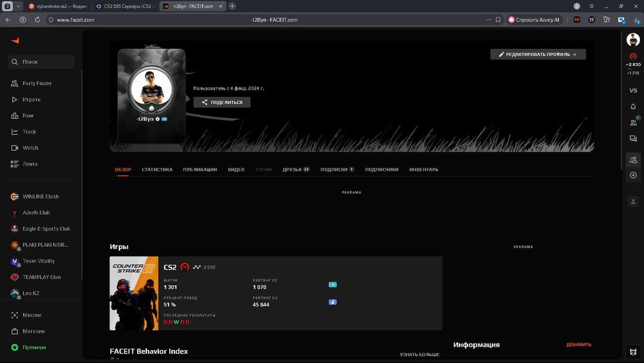Switch to the Подписки tab
This screenshot has width=644, height=363.
337,170
